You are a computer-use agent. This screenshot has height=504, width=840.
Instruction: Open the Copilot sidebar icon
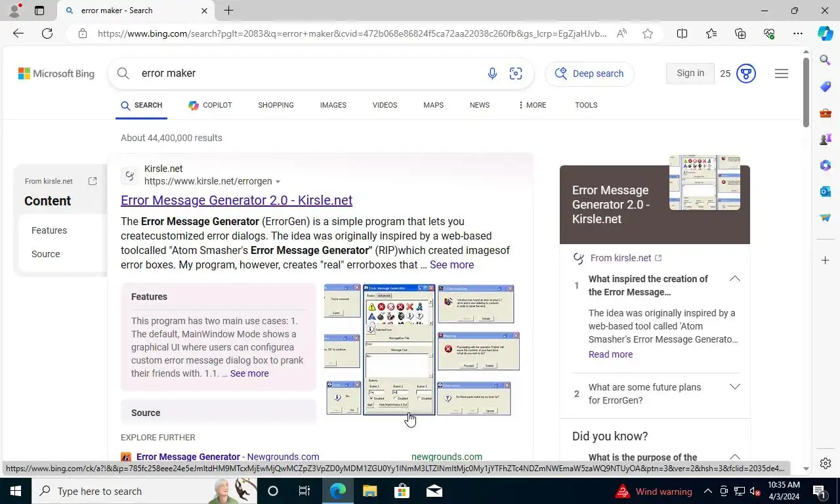point(826,33)
